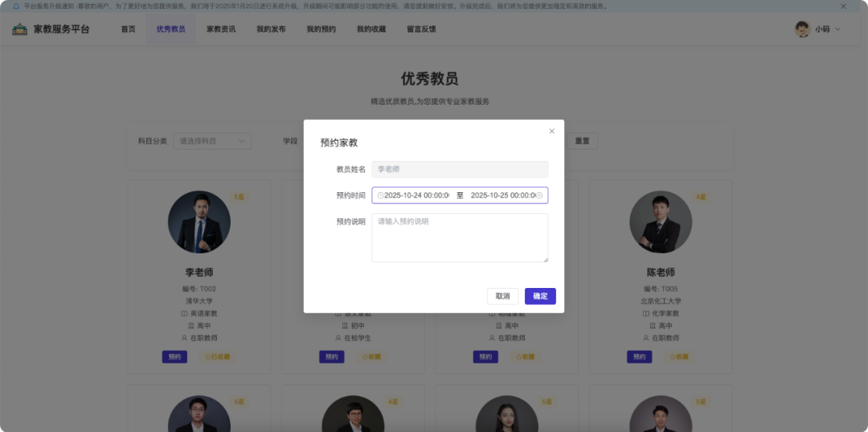Screen dimensions: 868x432
Task: Click the 5星 badge on 李老师's card
Action: [240, 197]
